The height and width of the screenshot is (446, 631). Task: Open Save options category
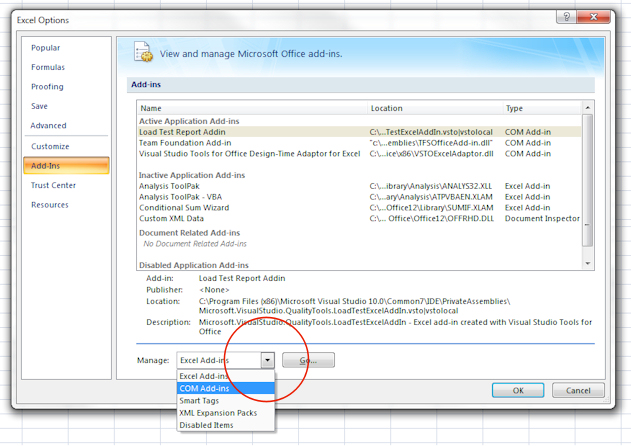tap(39, 106)
